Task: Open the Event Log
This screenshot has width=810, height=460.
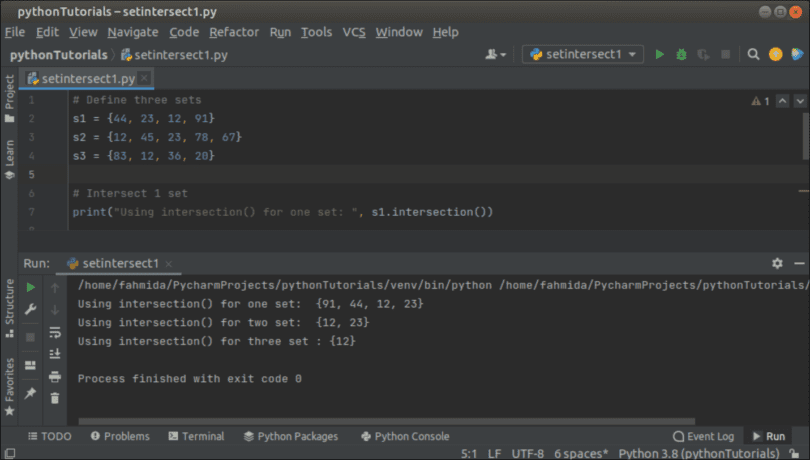Action: point(703,436)
